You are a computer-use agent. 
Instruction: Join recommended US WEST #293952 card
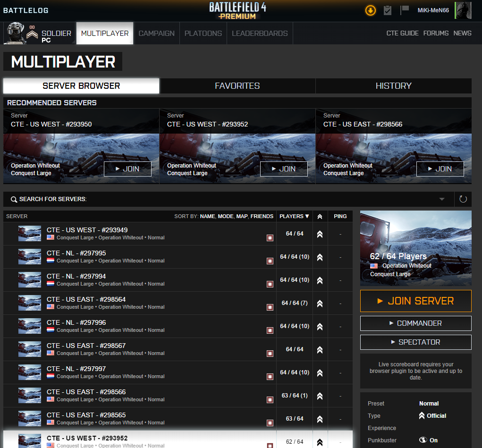click(x=284, y=169)
